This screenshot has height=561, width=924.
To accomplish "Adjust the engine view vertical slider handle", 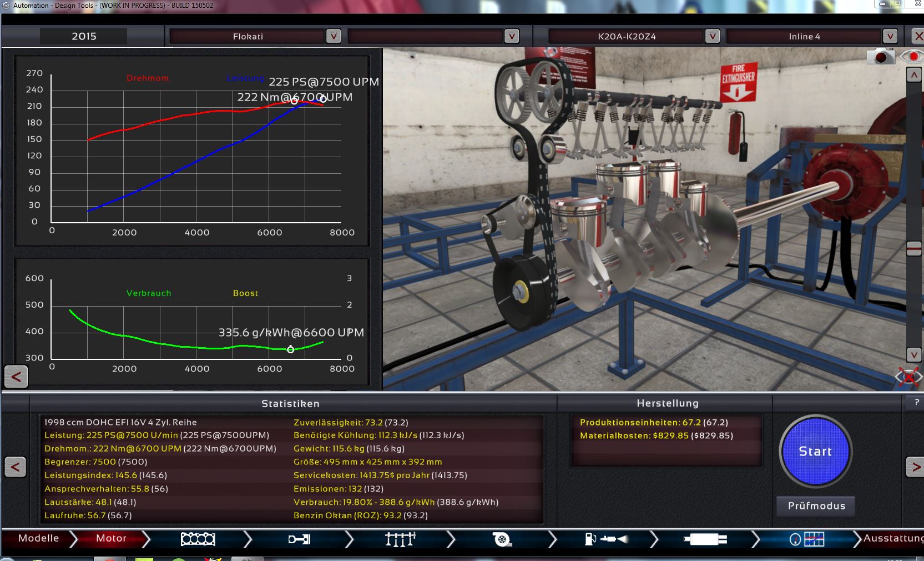I will [914, 248].
